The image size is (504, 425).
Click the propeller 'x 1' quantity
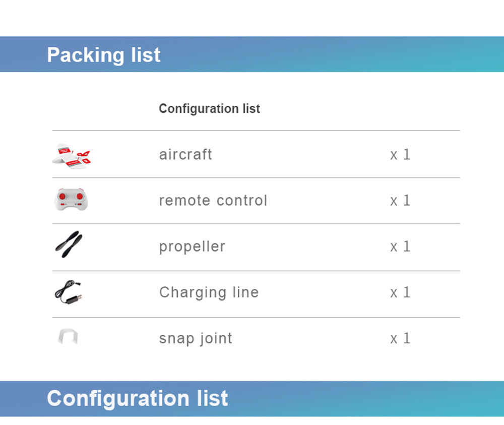400,247
